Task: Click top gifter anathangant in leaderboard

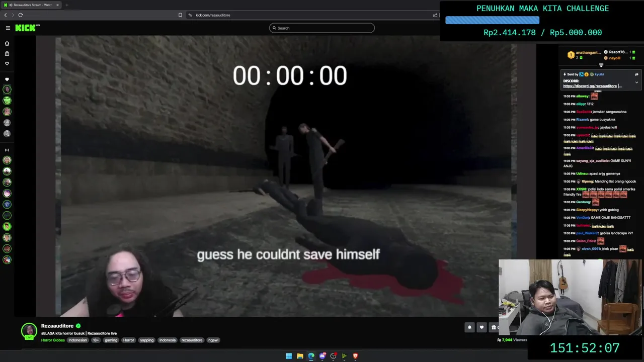Action: (x=588, y=52)
